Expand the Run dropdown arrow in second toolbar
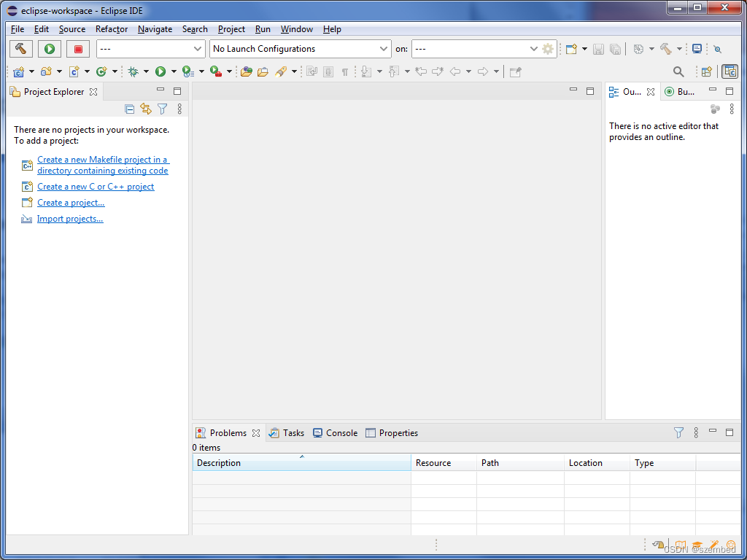The height and width of the screenshot is (560, 747). click(x=174, y=72)
